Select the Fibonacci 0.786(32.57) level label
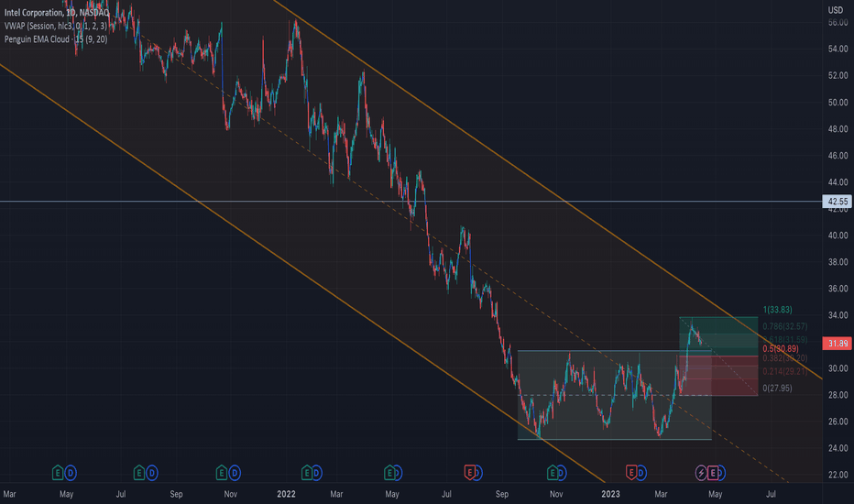The height and width of the screenshot is (504, 854). click(x=785, y=326)
